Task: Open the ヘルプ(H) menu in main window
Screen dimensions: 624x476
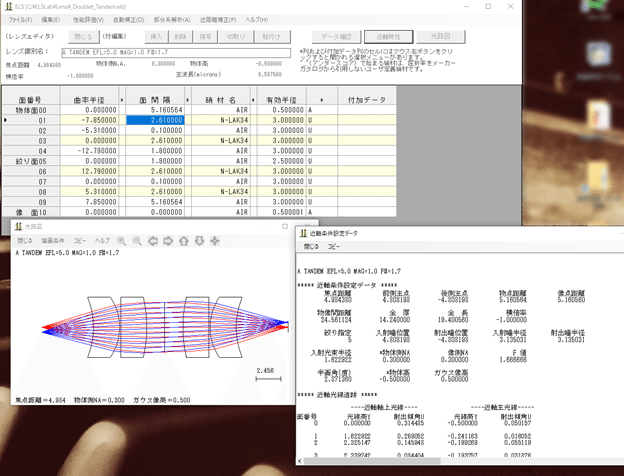Action: [x=256, y=20]
